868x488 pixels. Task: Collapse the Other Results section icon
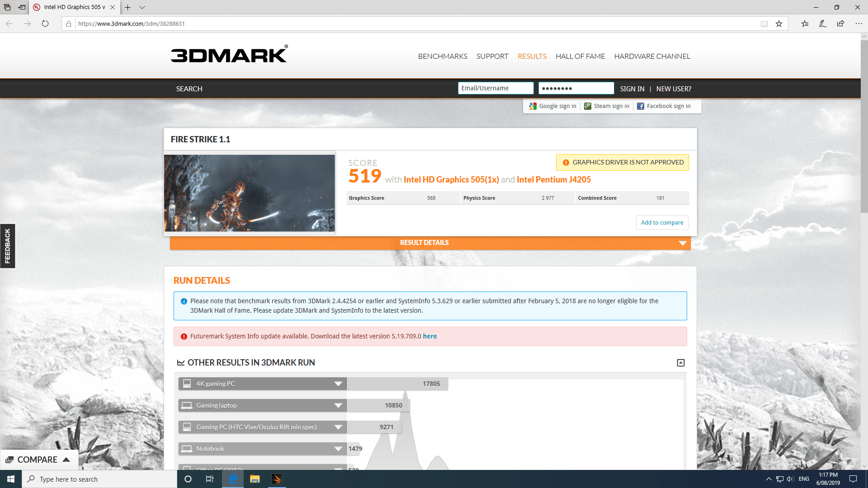click(680, 363)
